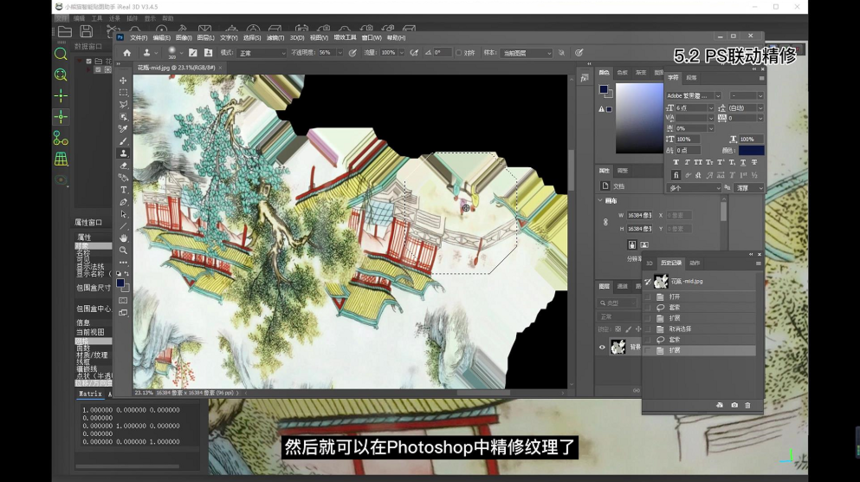Screen dimensions: 860x482
Task: Pick a color in the color field gradient
Action: point(639,118)
